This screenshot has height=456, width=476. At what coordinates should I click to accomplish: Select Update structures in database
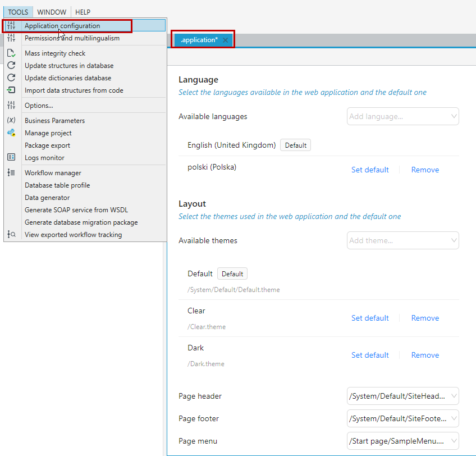85,65
